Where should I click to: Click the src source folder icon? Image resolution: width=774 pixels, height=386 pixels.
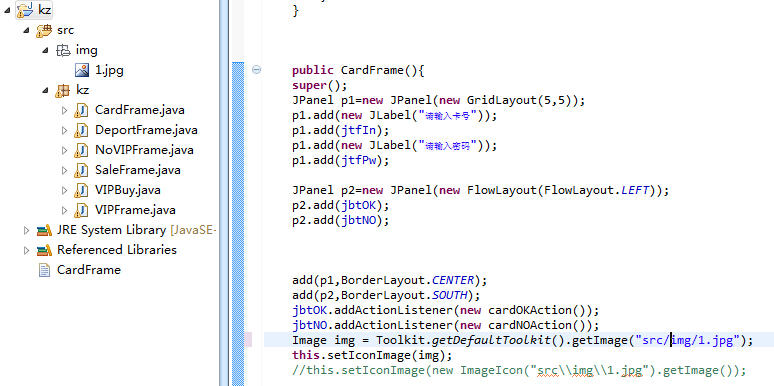44,30
